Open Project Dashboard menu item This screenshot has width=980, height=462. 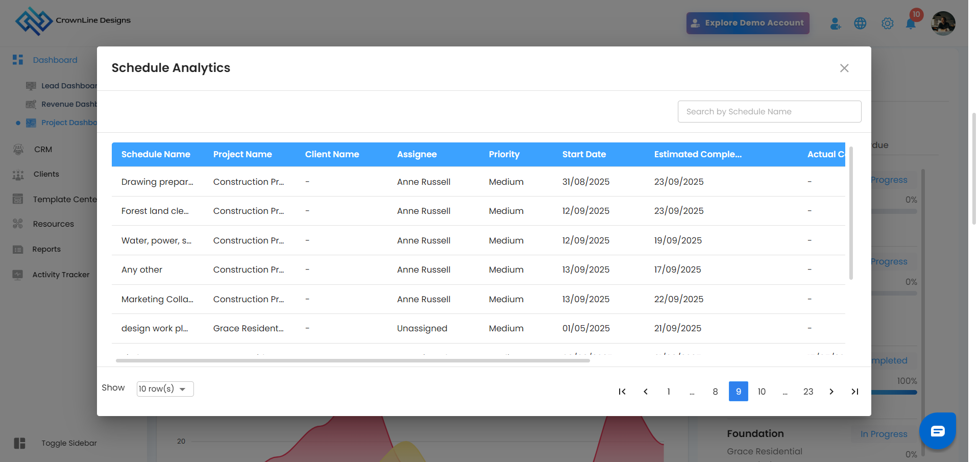coord(69,123)
